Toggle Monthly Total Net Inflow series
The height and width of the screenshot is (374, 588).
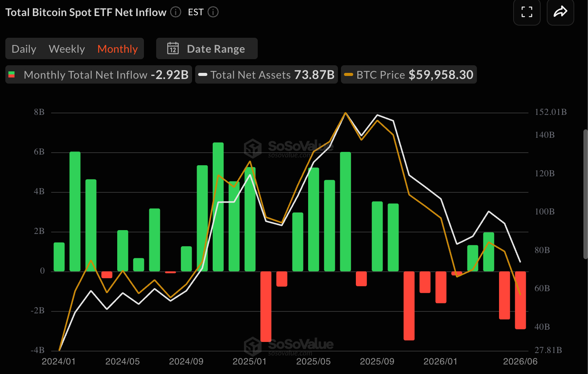pyautogui.click(x=99, y=74)
